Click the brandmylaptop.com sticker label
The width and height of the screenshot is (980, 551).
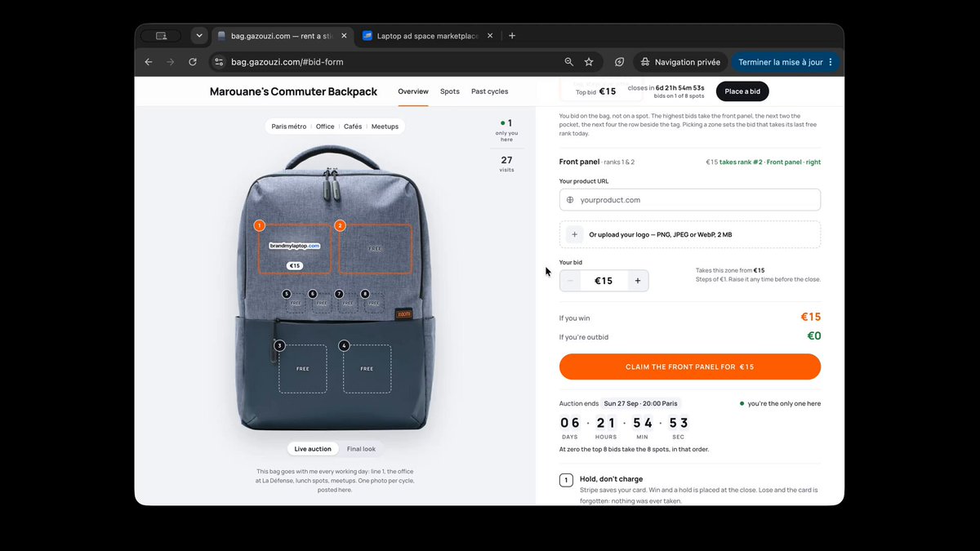tap(295, 245)
